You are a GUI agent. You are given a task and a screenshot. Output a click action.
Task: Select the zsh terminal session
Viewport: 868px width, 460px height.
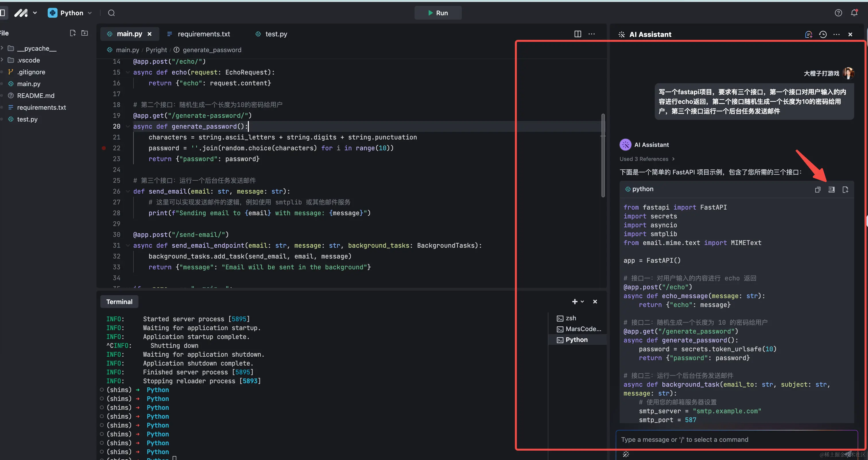(x=578, y=318)
